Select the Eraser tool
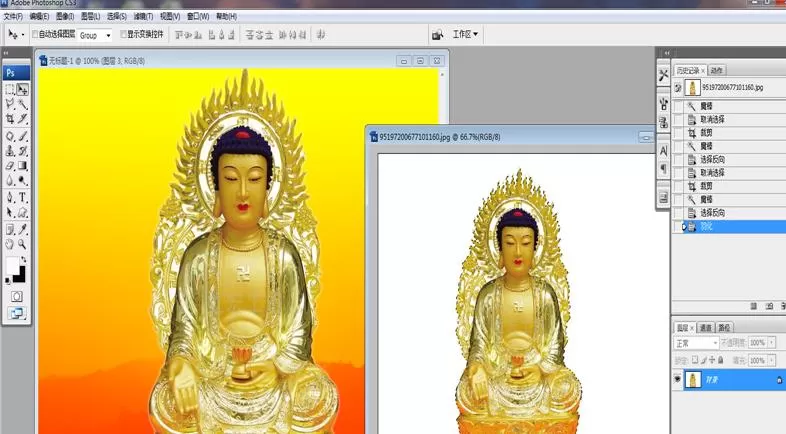The width and height of the screenshot is (786, 434). tap(10, 165)
